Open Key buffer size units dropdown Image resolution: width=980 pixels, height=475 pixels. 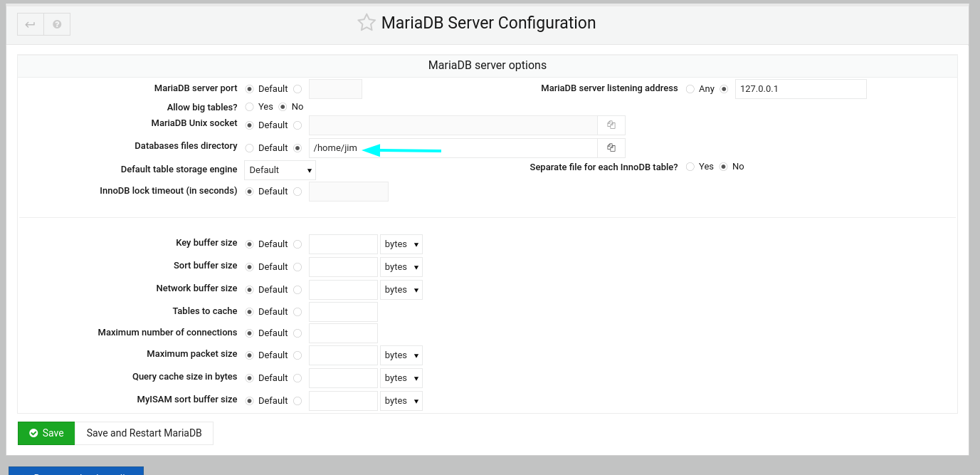pos(401,244)
